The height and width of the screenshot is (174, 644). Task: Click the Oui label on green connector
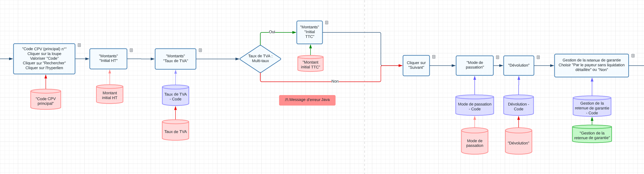[272, 32]
